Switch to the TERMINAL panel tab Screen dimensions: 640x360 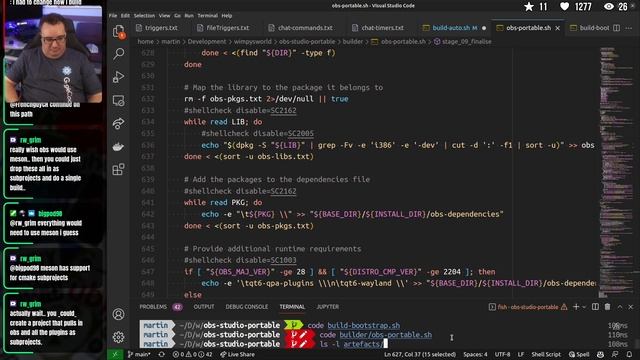click(x=292, y=307)
